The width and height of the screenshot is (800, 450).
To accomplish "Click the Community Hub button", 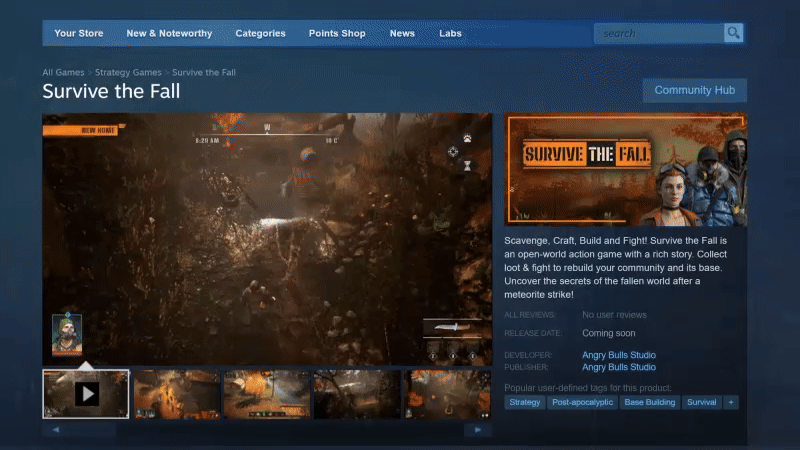I will point(694,90).
